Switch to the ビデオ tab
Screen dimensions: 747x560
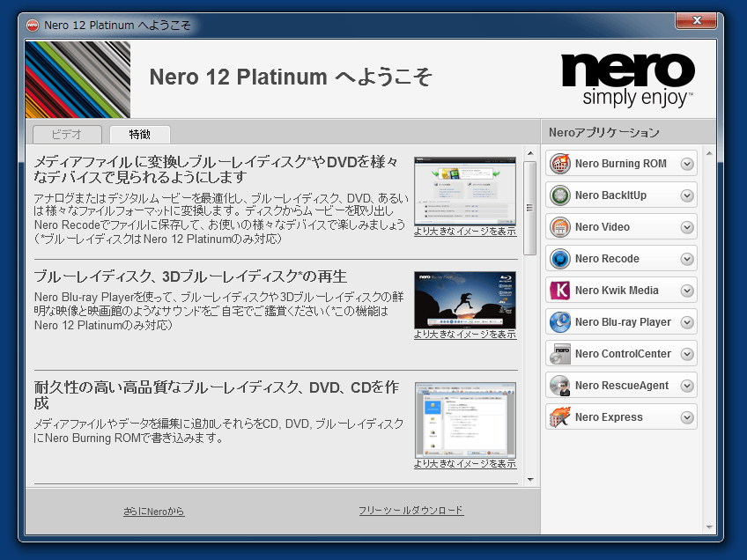coord(67,135)
